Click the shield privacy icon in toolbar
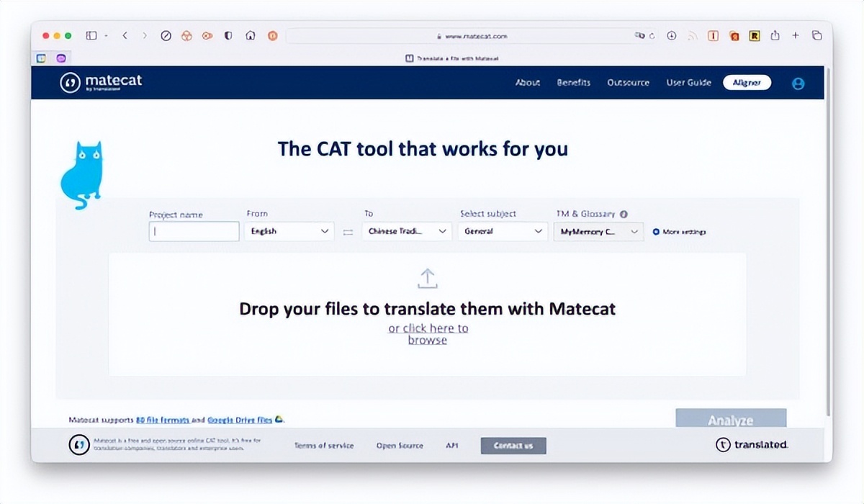This screenshot has width=864, height=504. coord(228,35)
